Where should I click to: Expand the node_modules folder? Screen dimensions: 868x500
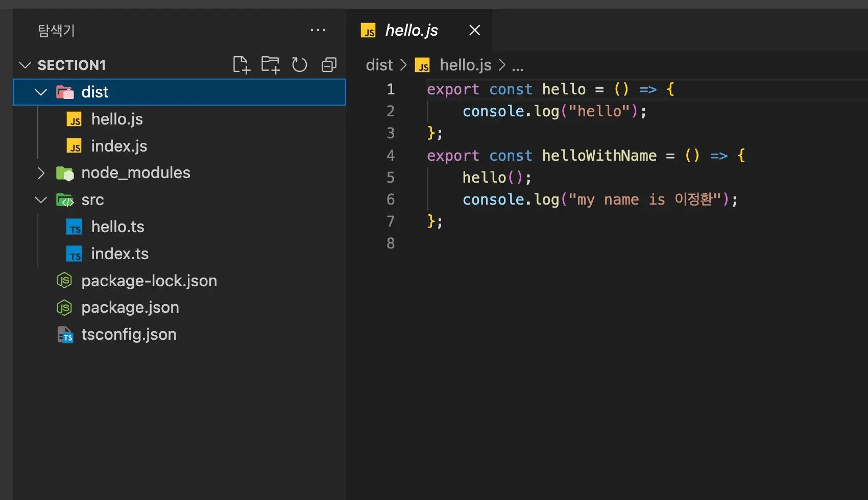tap(41, 173)
